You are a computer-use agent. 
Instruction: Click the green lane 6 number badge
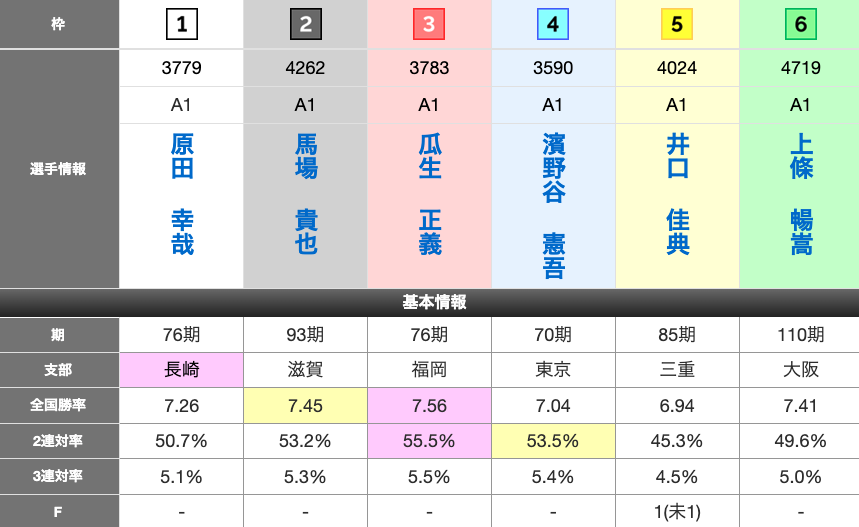coord(800,24)
